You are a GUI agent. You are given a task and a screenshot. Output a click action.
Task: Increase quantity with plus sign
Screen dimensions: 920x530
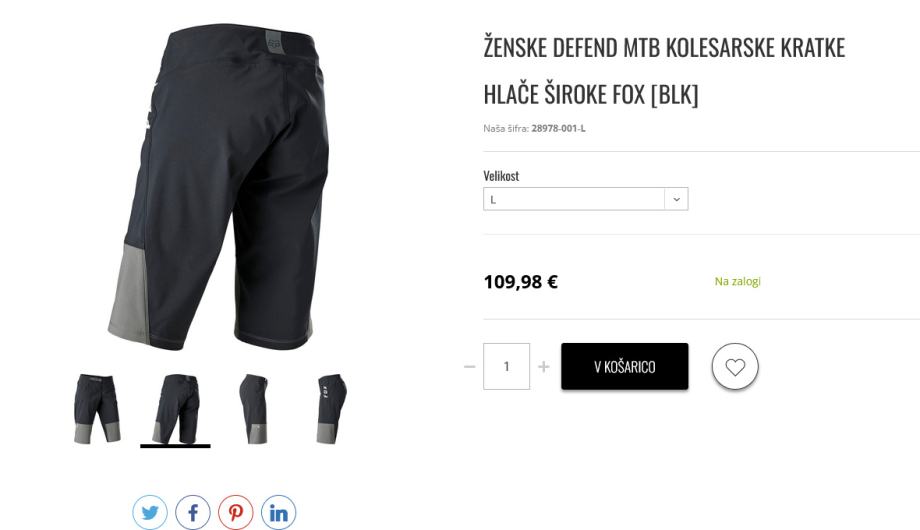tap(544, 367)
